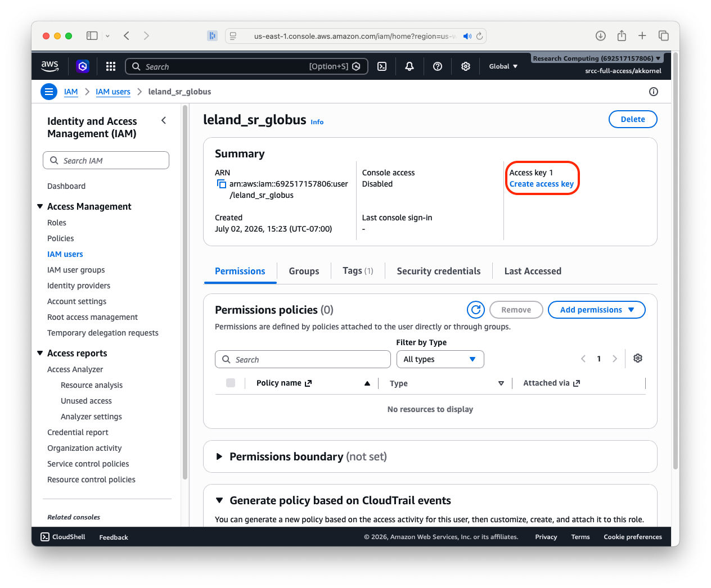
Task: Click the Create access key link
Action: (x=542, y=184)
